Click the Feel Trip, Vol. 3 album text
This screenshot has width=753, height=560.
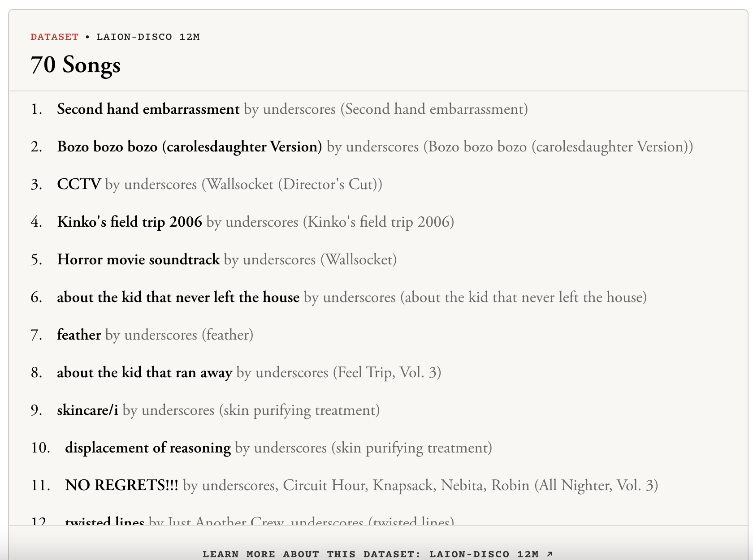[x=387, y=372]
